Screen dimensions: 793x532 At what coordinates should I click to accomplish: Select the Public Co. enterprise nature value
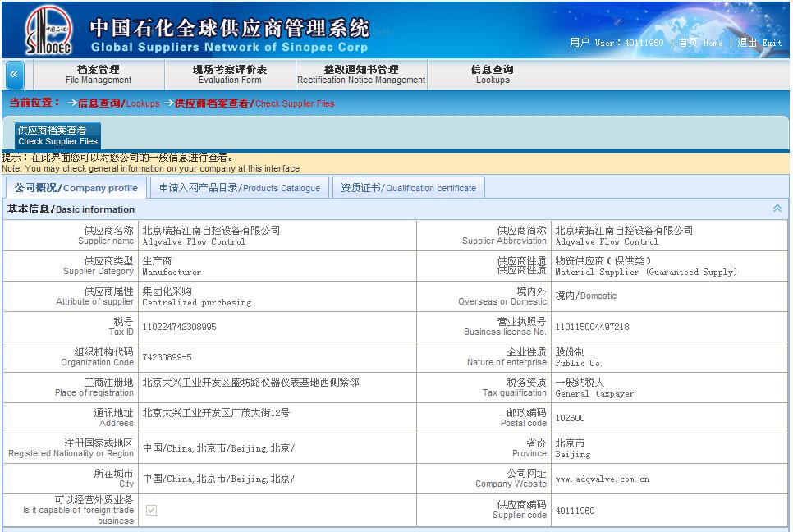coord(579,357)
